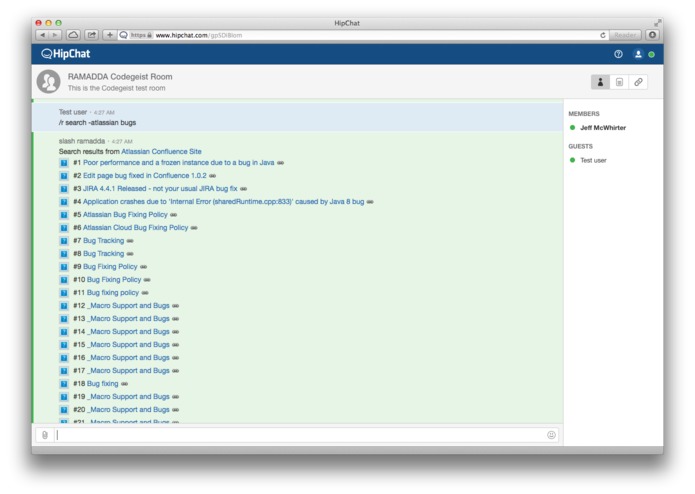Click the browser share icon
Viewport: 695px width, 494px height.
[x=92, y=35]
